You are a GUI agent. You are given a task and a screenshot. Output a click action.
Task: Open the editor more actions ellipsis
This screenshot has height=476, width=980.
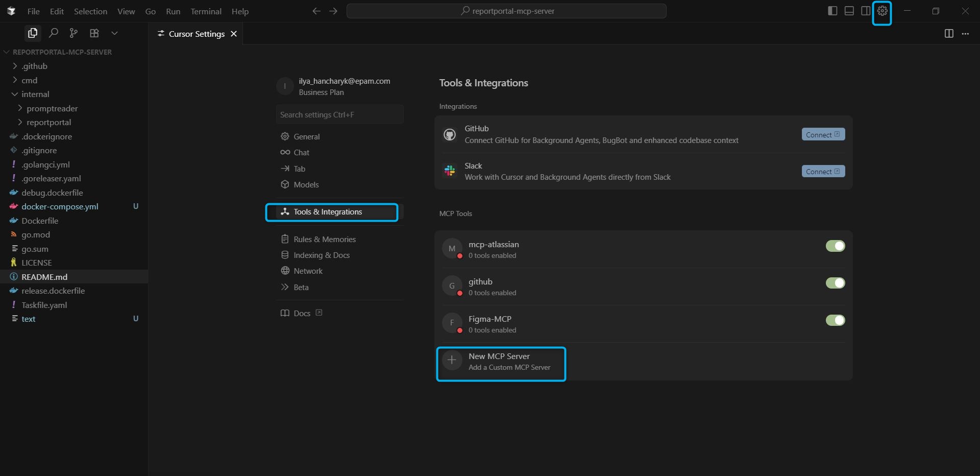pyautogui.click(x=966, y=34)
